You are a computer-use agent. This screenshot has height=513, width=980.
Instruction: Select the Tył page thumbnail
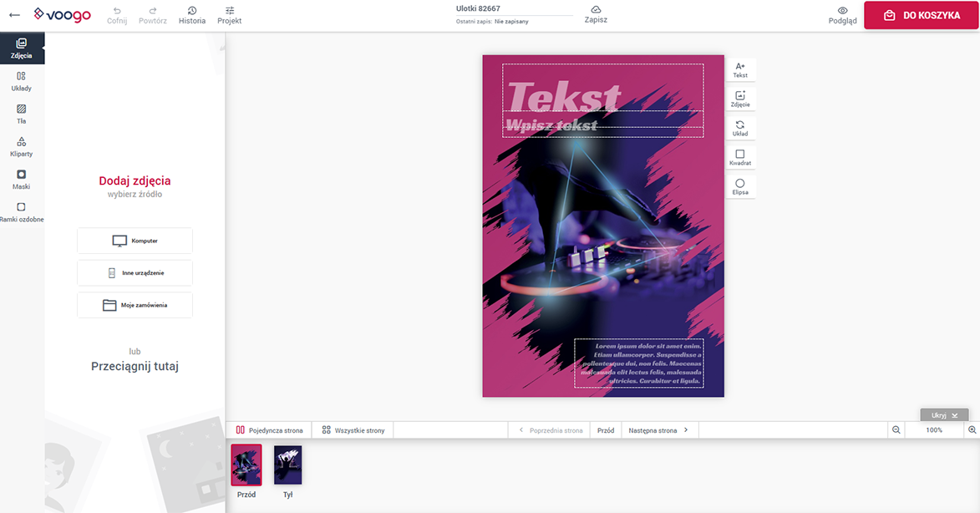(x=288, y=465)
